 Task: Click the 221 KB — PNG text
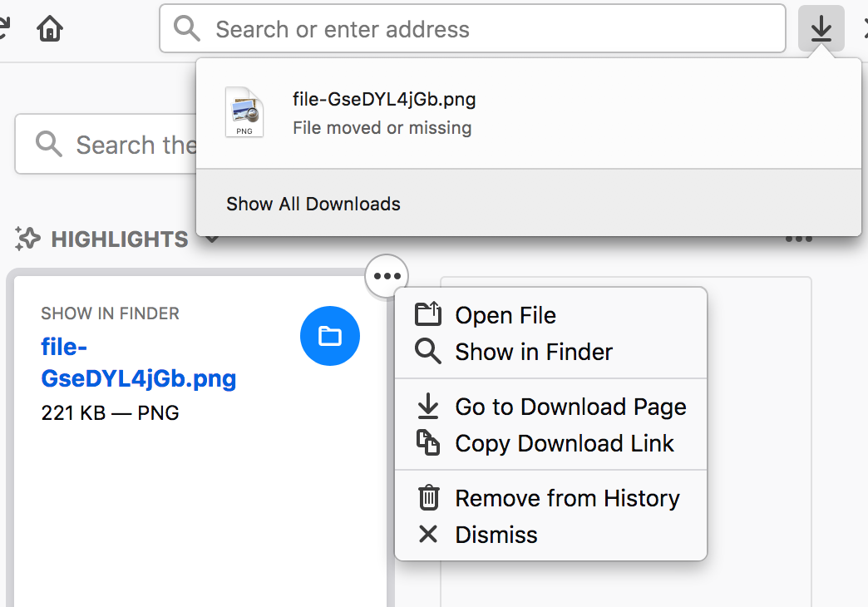tap(110, 412)
